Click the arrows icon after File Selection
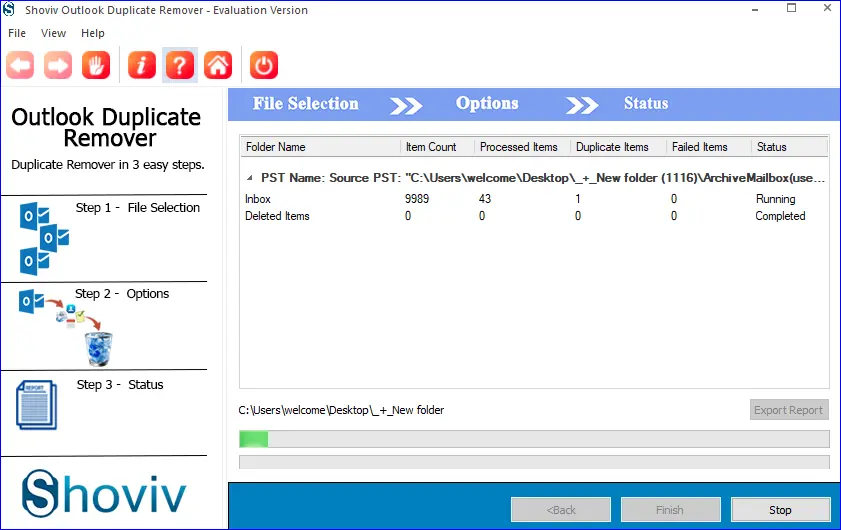This screenshot has height=530, width=841. pyautogui.click(x=406, y=105)
